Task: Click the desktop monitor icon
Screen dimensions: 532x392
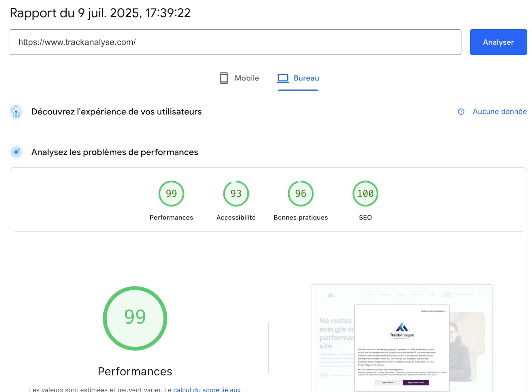Action: tap(283, 78)
